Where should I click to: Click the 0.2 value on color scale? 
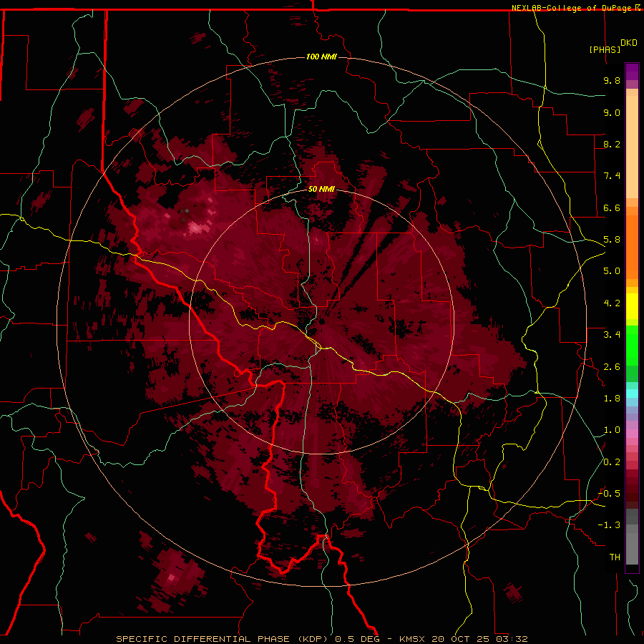click(x=612, y=462)
